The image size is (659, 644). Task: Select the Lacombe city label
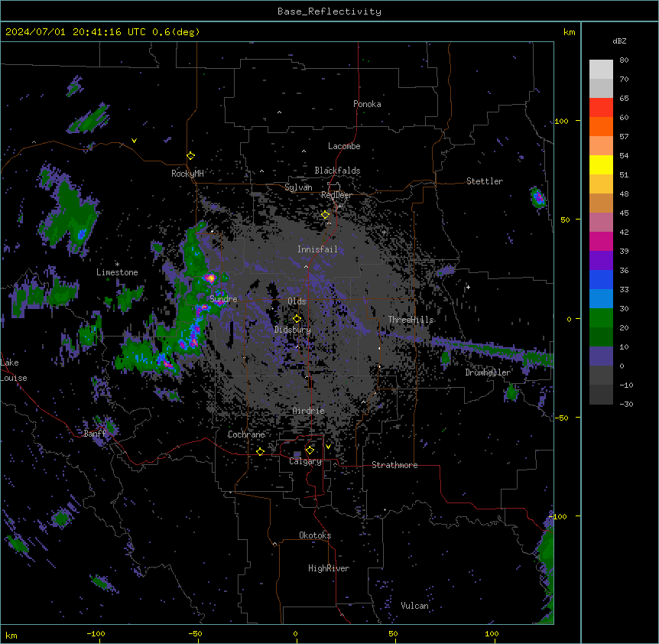pyautogui.click(x=344, y=146)
